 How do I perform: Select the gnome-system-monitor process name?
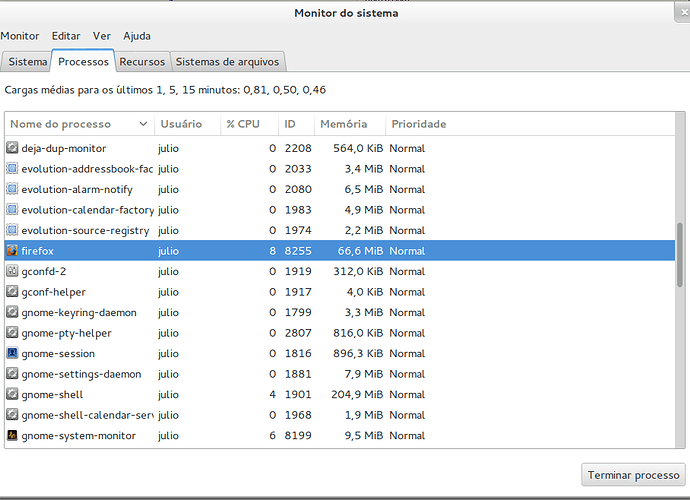[x=79, y=436]
